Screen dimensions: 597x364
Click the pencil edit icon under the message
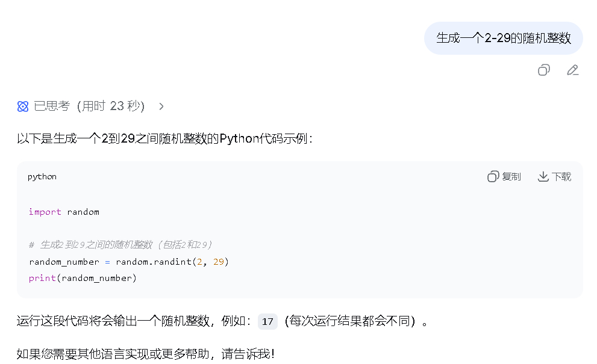[573, 70]
